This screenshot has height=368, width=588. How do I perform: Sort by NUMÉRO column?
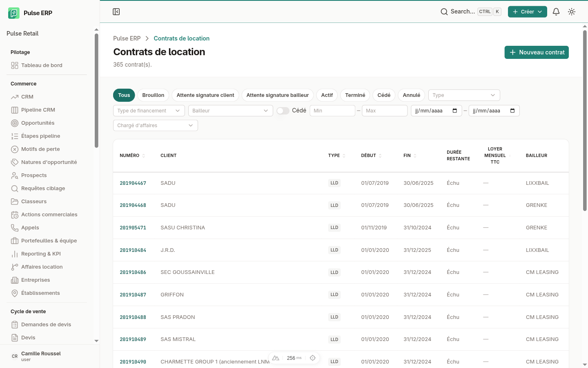132,156
